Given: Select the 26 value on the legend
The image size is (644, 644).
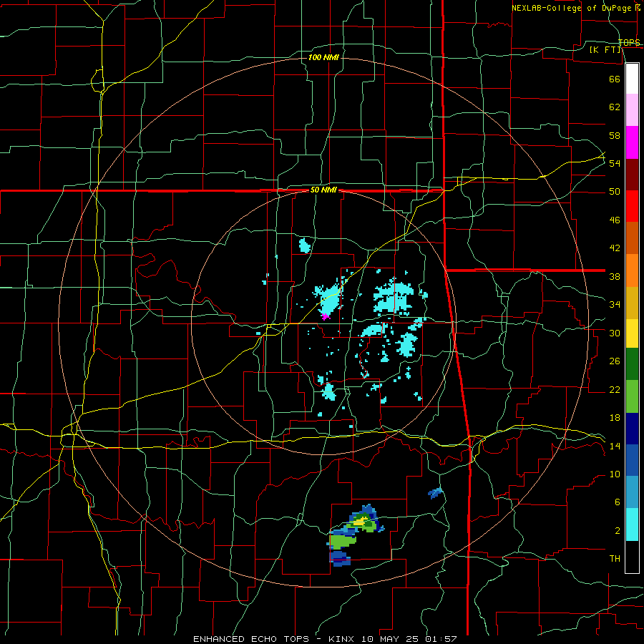Looking at the screenshot, I should pos(615,361).
